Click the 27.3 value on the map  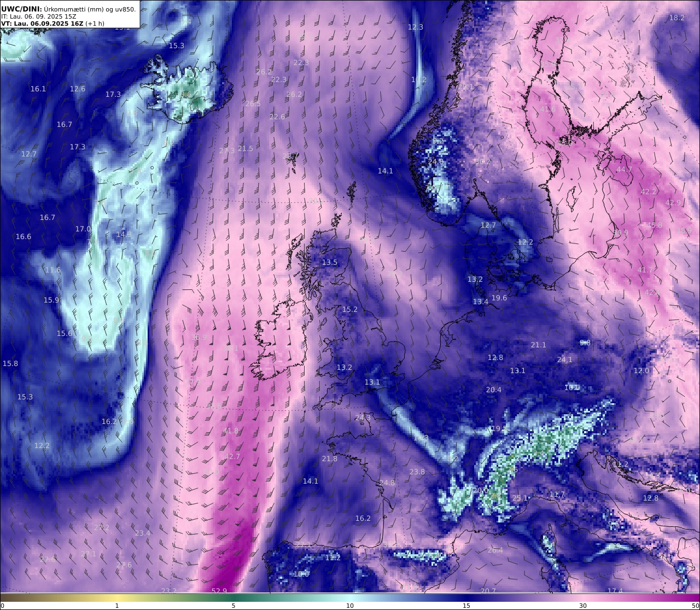coord(227,150)
